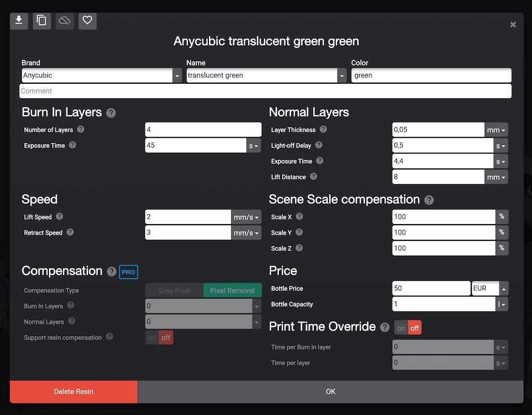Click the Name field showing translucent green
This screenshot has width=532, height=415.
(262, 75)
